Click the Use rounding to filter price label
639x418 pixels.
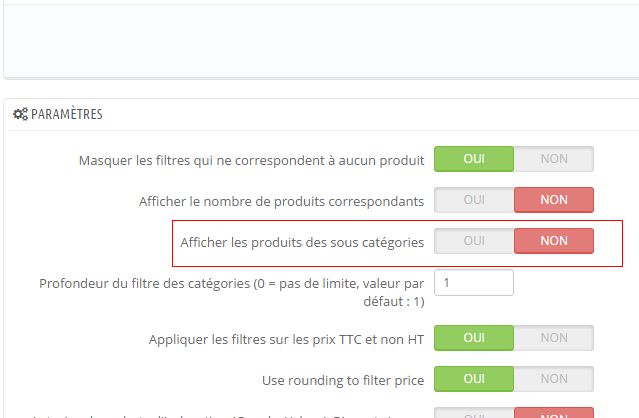pos(343,381)
